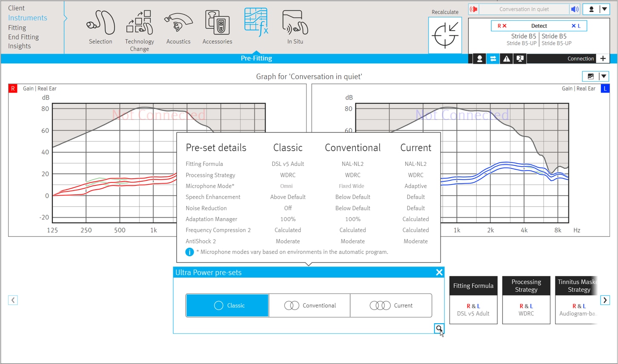
Task: Go to the Fitting menu section
Action: point(17,28)
